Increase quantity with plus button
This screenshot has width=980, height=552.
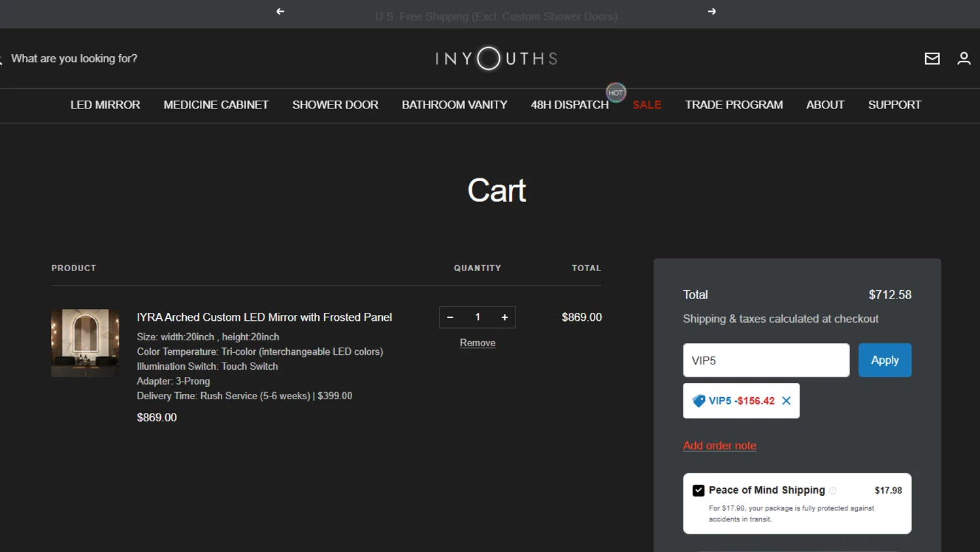tap(504, 317)
